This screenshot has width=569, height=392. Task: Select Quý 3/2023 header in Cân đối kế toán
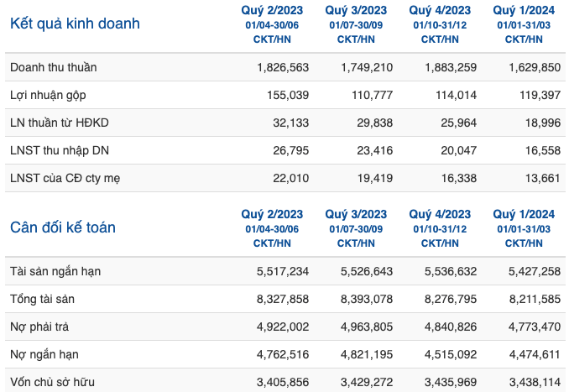[356, 214]
